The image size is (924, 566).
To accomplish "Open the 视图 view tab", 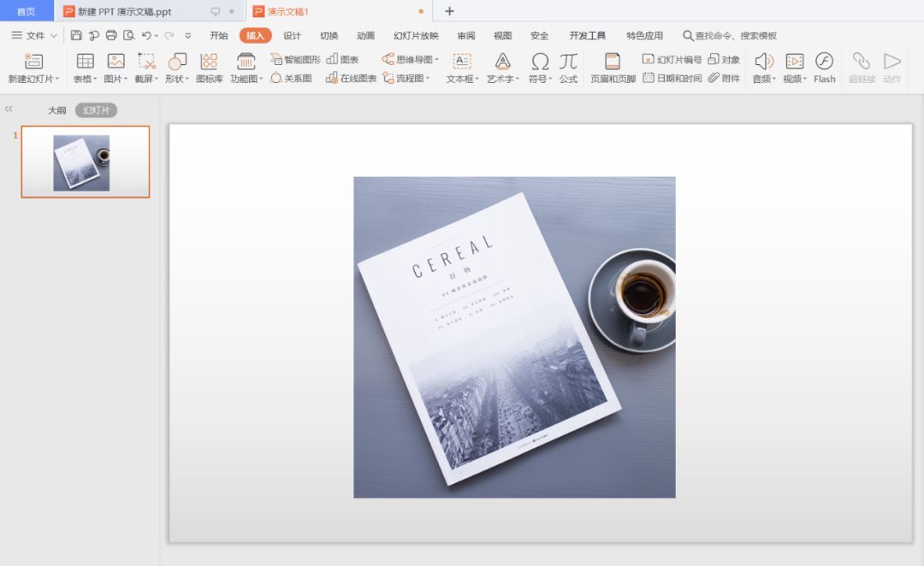I will pos(503,35).
